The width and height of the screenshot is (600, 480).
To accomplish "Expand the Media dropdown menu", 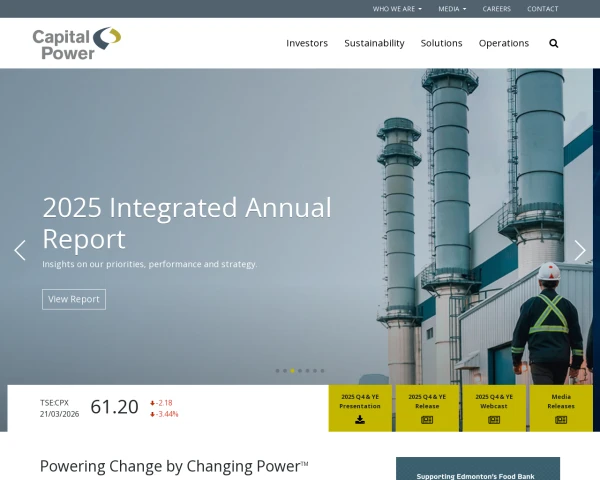I will tap(452, 9).
